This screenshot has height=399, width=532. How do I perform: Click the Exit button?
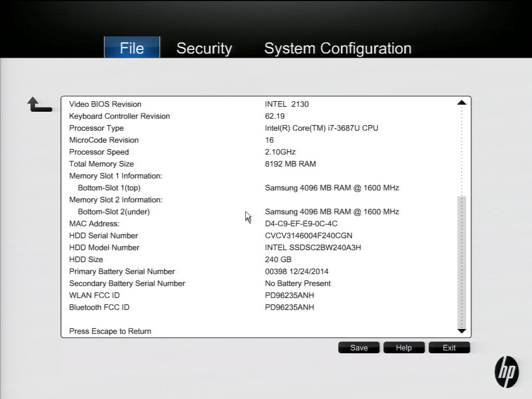[x=449, y=348]
